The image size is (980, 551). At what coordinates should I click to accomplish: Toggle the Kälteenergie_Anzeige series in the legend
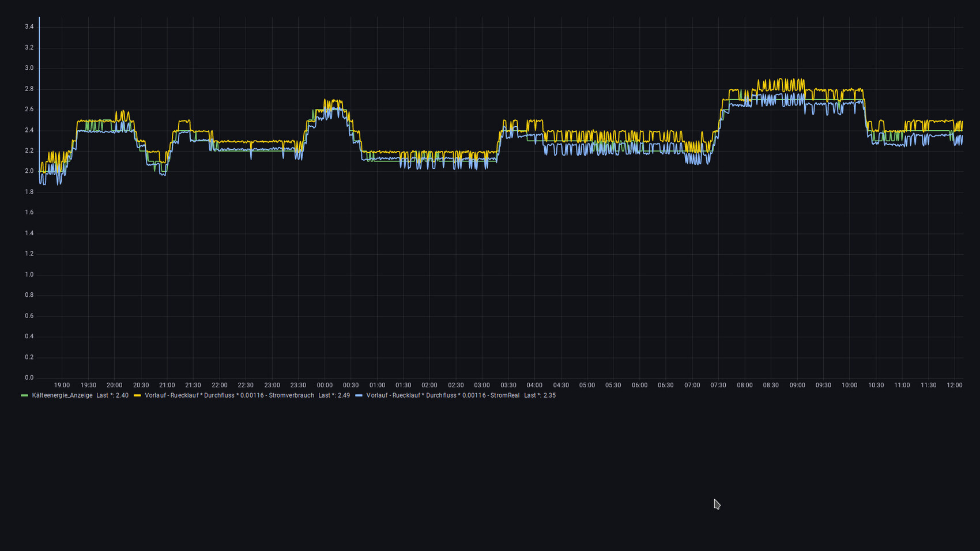62,395
